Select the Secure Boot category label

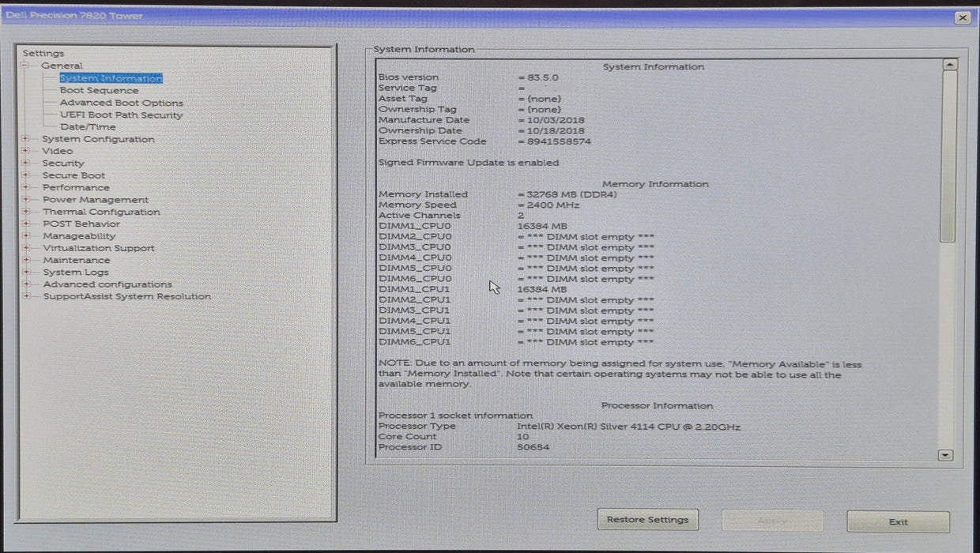point(73,175)
